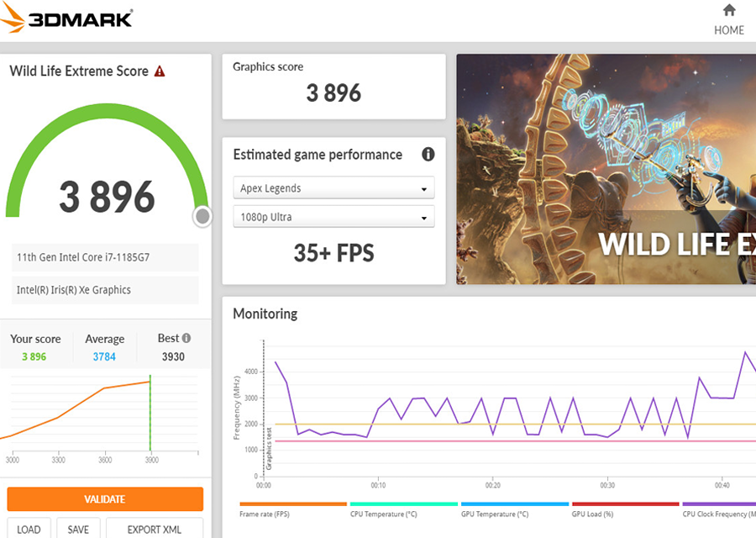Click the Wild Life Extreme Score title
Image resolution: width=756 pixels, height=538 pixels.
79,71
